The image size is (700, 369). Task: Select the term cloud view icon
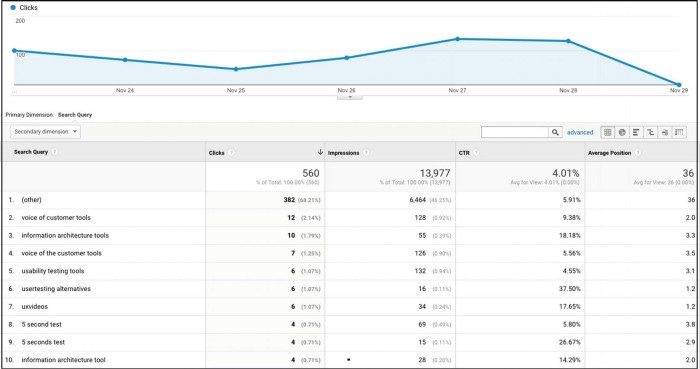(665, 132)
